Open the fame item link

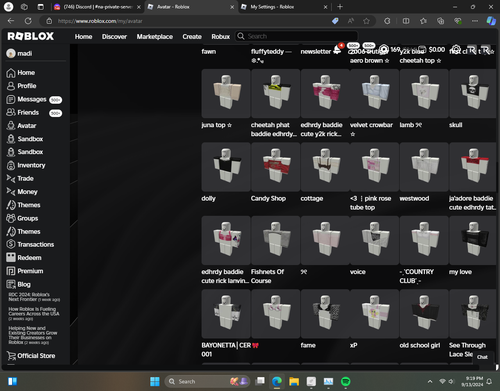tap(308, 345)
